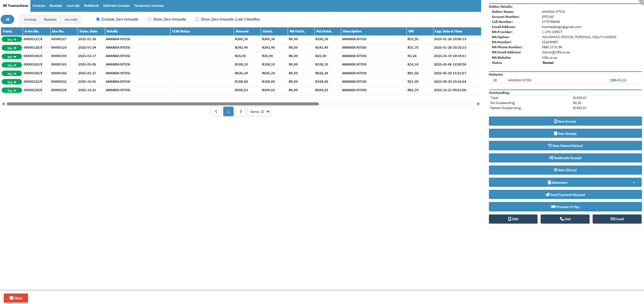644x304 pixels.
Task: Sort table by Inv No. column header
Action: click(x=33, y=31)
